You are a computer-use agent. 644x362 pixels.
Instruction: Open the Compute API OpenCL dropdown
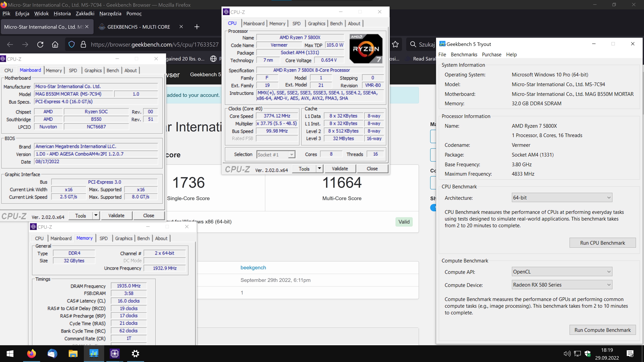click(562, 271)
